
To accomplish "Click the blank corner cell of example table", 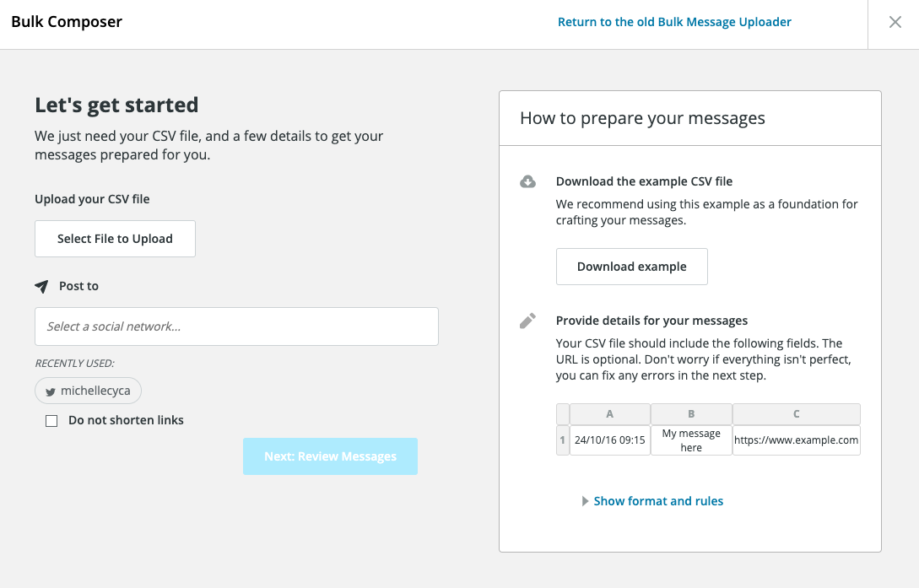I will tap(563, 414).
